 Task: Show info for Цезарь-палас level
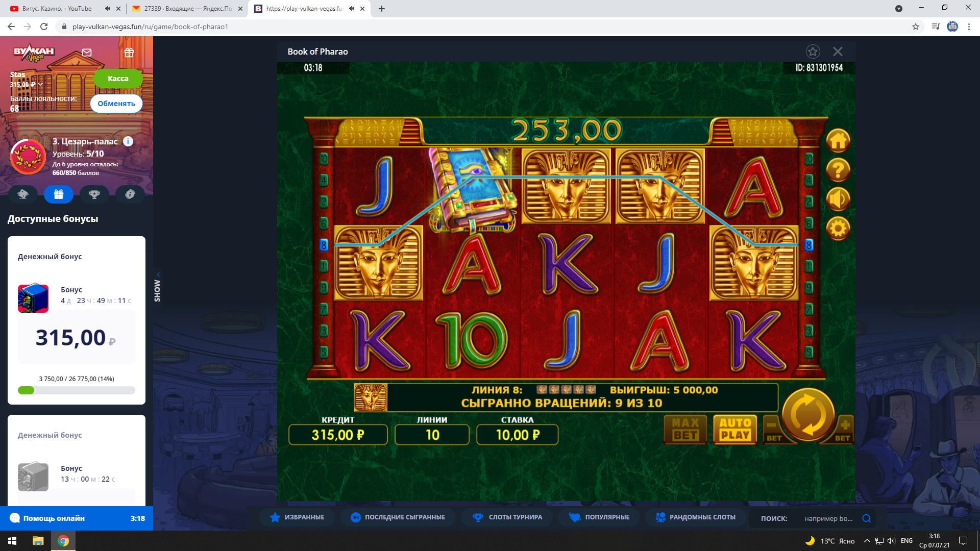coord(128,141)
